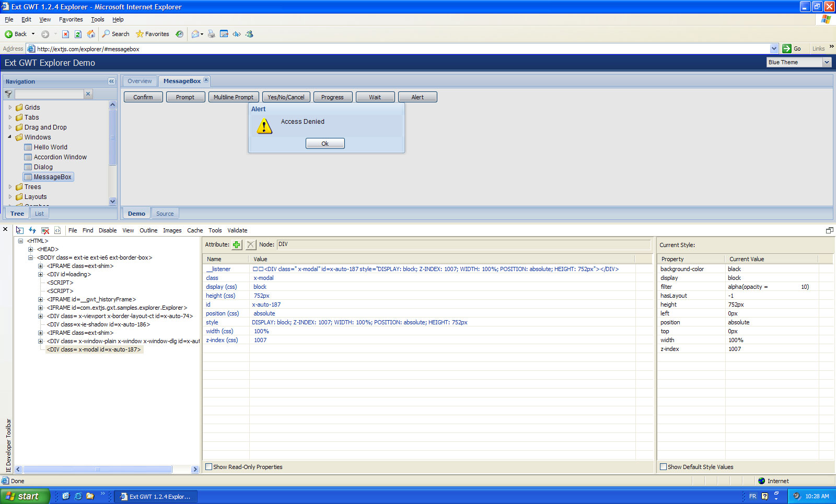Viewport: 836px width, 504px height.
Task: Select the Dialog tree item
Action: click(x=43, y=167)
